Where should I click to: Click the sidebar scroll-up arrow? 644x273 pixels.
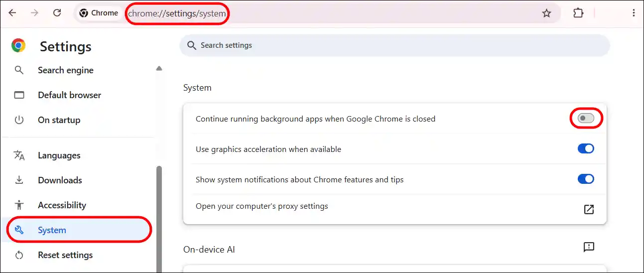[x=159, y=69]
